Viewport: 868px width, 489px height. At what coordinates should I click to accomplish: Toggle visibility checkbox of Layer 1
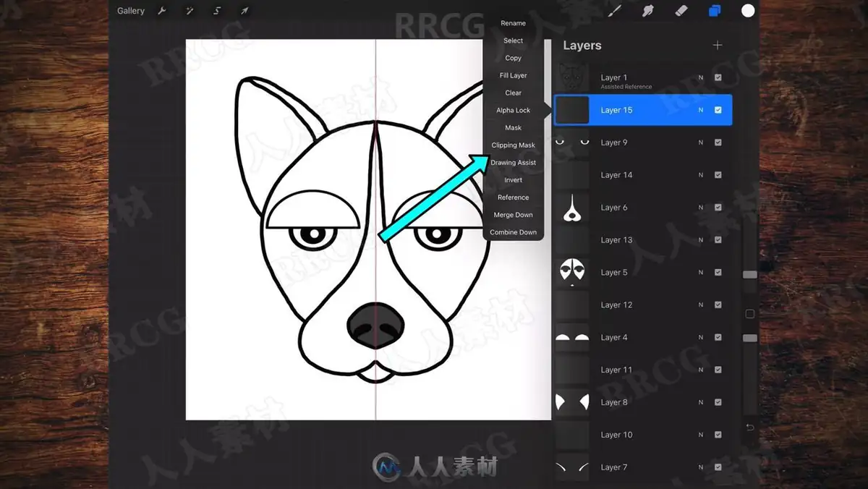718,77
